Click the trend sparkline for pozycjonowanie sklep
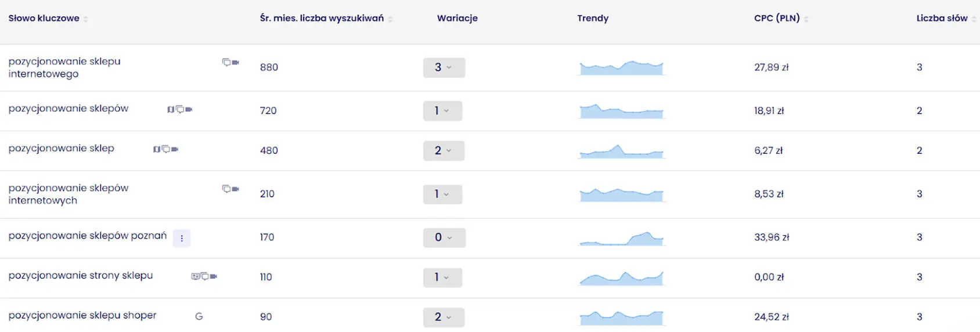The height and width of the screenshot is (332, 980). click(x=622, y=151)
